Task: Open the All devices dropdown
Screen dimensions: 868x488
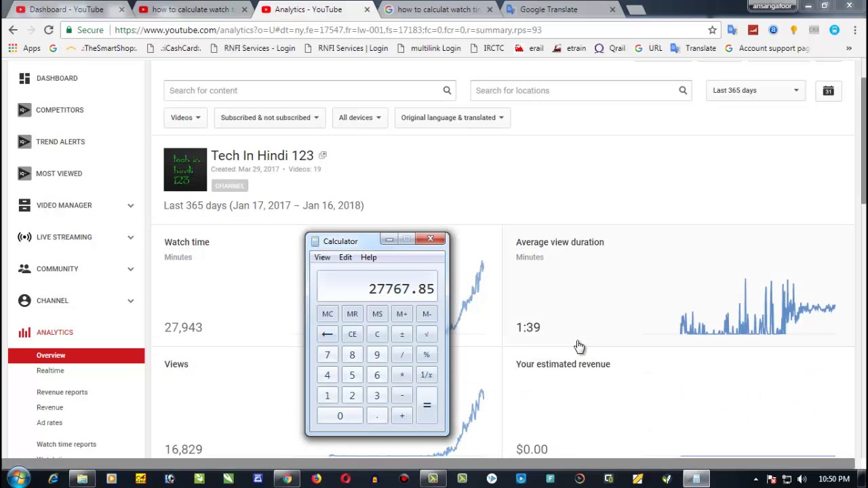Action: pyautogui.click(x=359, y=117)
